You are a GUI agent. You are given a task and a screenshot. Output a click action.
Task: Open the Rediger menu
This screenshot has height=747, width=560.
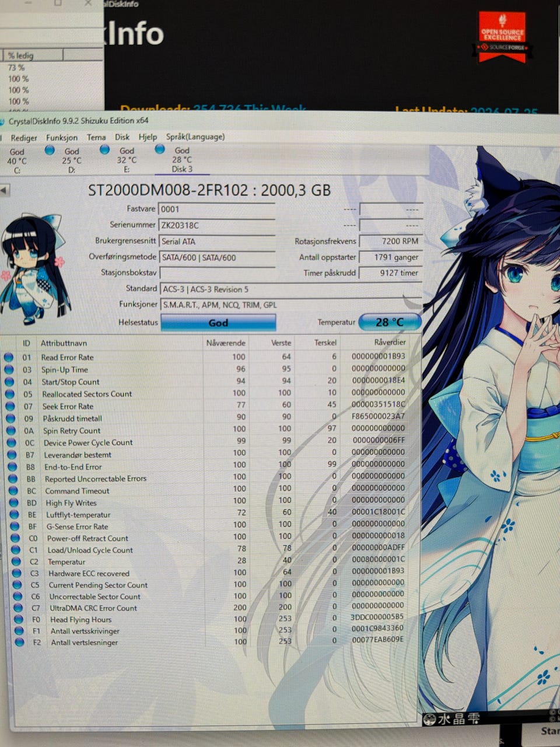pyautogui.click(x=24, y=138)
